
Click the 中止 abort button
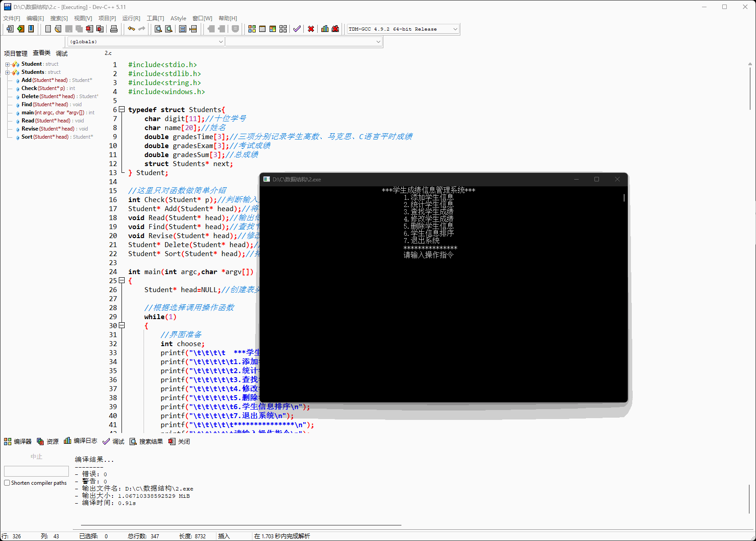(x=36, y=457)
